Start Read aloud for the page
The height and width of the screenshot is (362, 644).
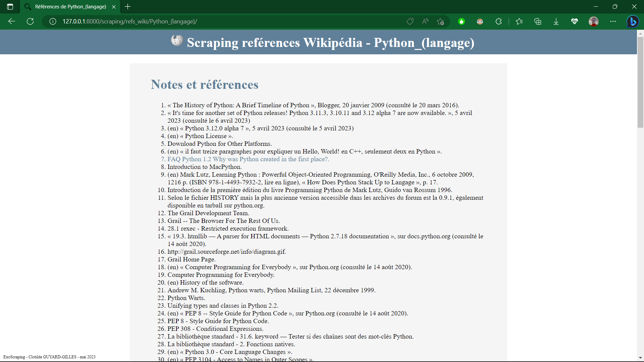pos(425,21)
